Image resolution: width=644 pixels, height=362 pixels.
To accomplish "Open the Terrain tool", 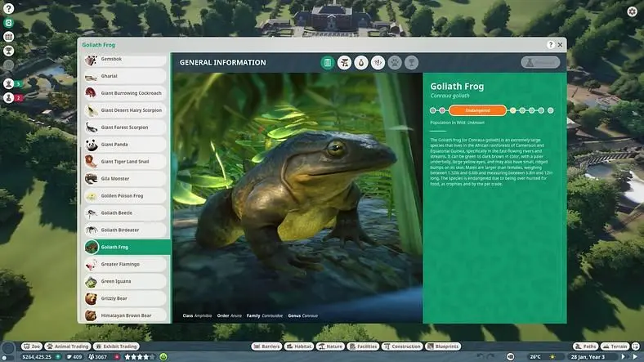I will (615, 346).
